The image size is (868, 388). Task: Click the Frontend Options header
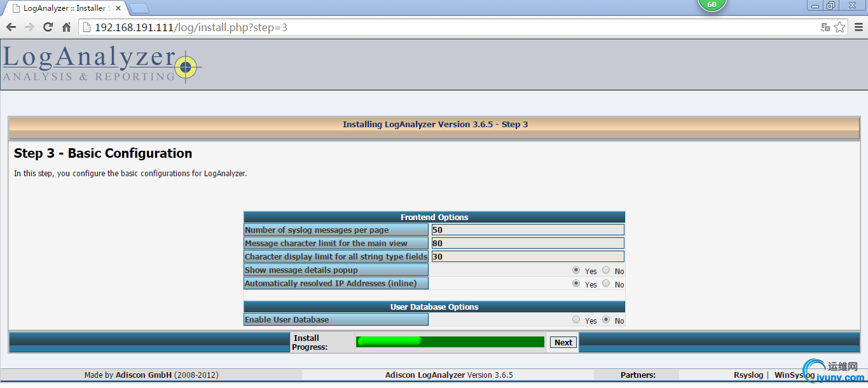(x=434, y=217)
